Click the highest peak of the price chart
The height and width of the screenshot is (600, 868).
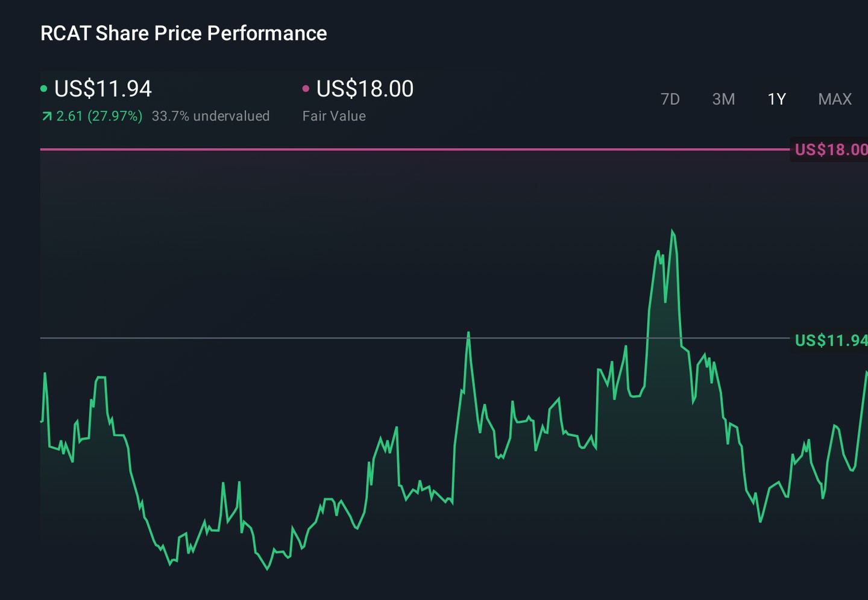(x=672, y=231)
